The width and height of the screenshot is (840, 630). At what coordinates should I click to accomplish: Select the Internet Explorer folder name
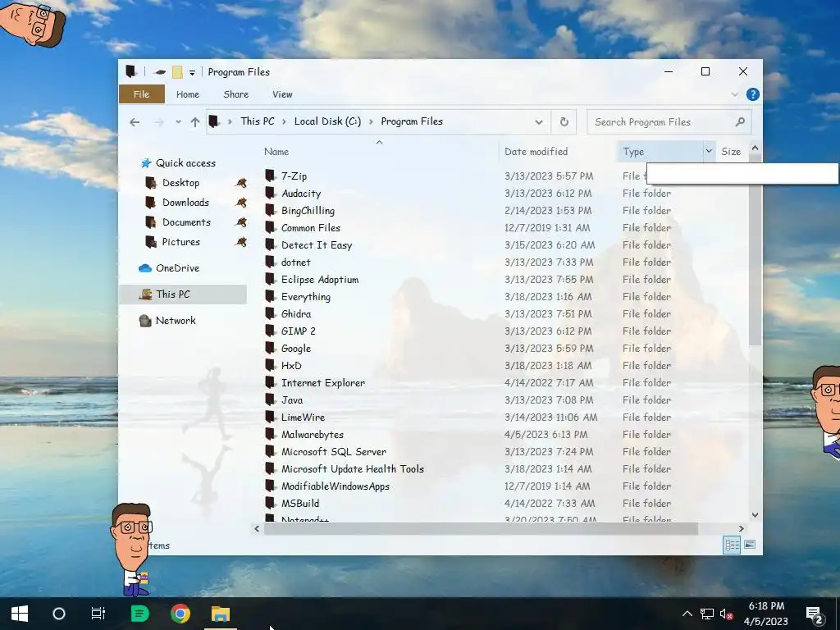point(323,382)
